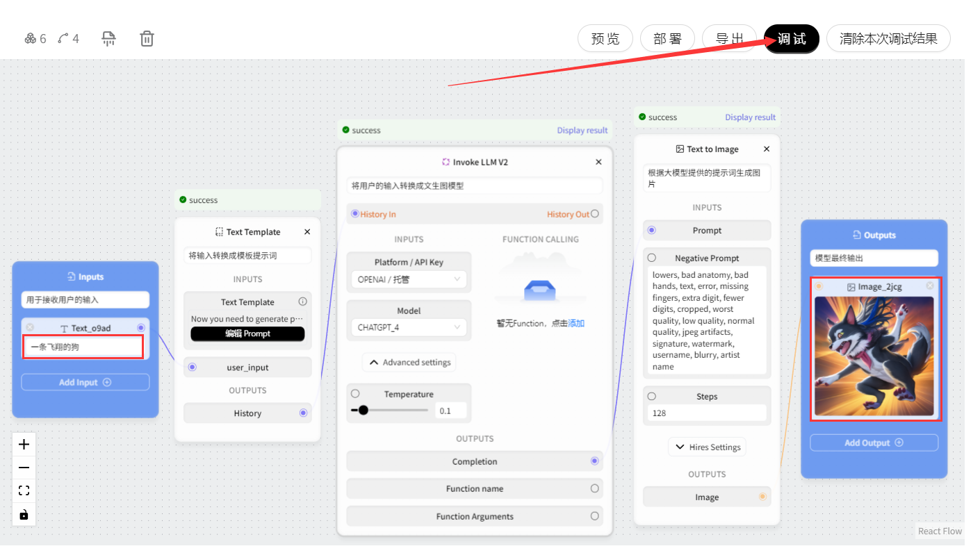The height and width of the screenshot is (553, 980).
Task: Click the Temperature slider handle
Action: pyautogui.click(x=363, y=410)
